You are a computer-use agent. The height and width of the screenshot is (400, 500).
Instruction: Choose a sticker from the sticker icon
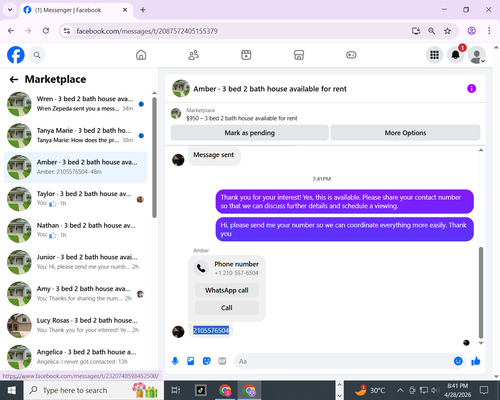[x=207, y=361]
